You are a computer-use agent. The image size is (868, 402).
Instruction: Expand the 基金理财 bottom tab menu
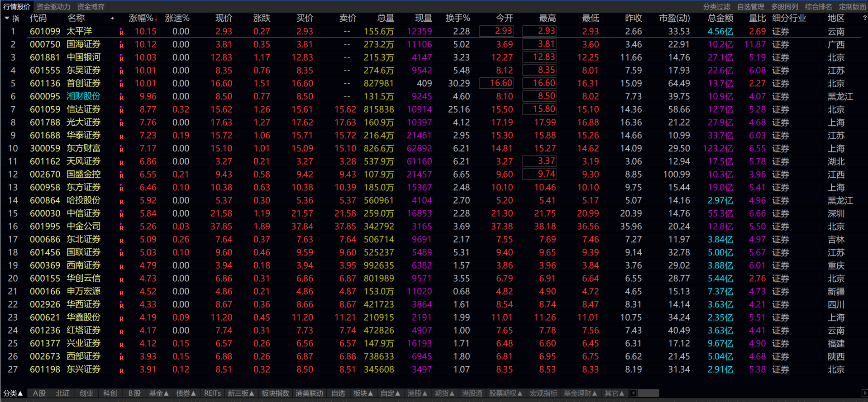581,393
